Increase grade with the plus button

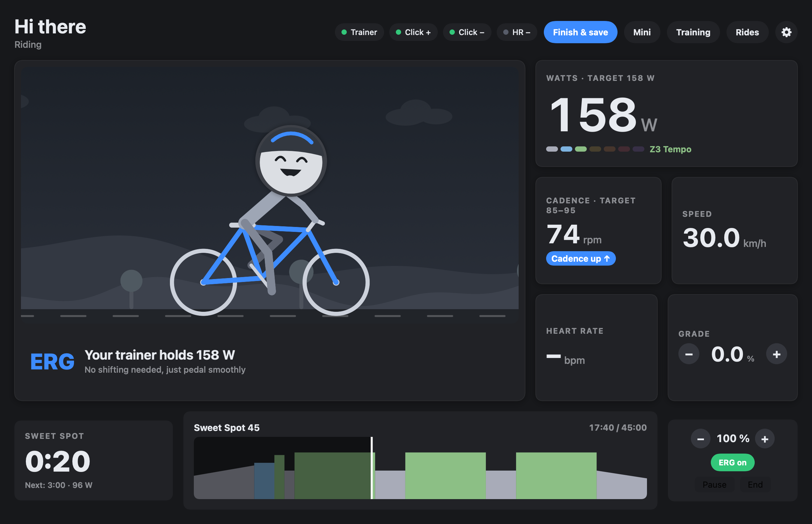coord(776,354)
